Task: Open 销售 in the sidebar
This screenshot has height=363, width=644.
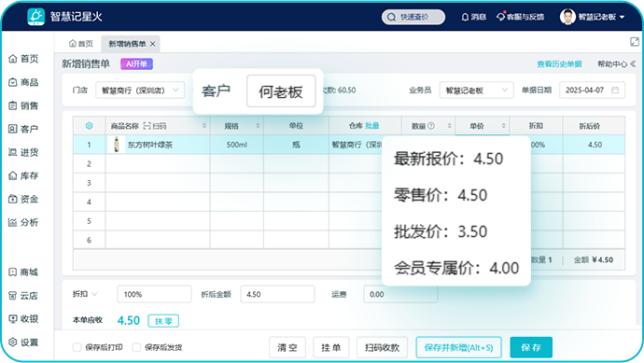Action: (24, 105)
